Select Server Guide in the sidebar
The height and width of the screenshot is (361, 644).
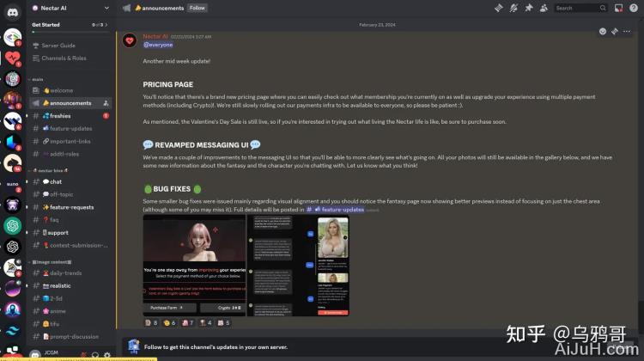tap(58, 46)
